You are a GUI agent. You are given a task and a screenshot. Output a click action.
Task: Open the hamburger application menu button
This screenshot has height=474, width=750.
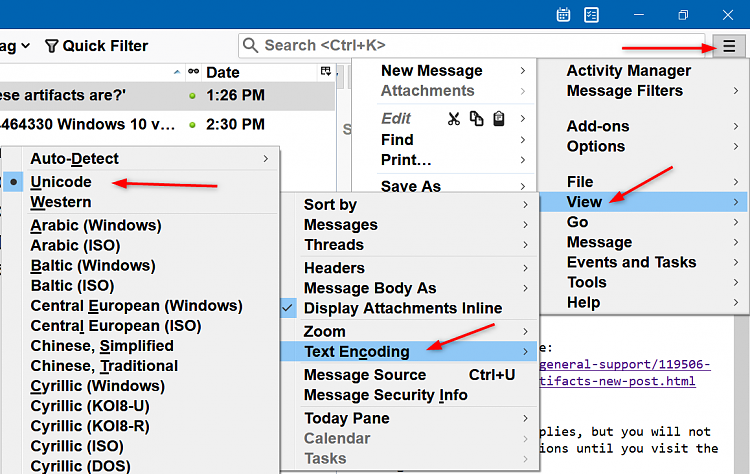728,46
